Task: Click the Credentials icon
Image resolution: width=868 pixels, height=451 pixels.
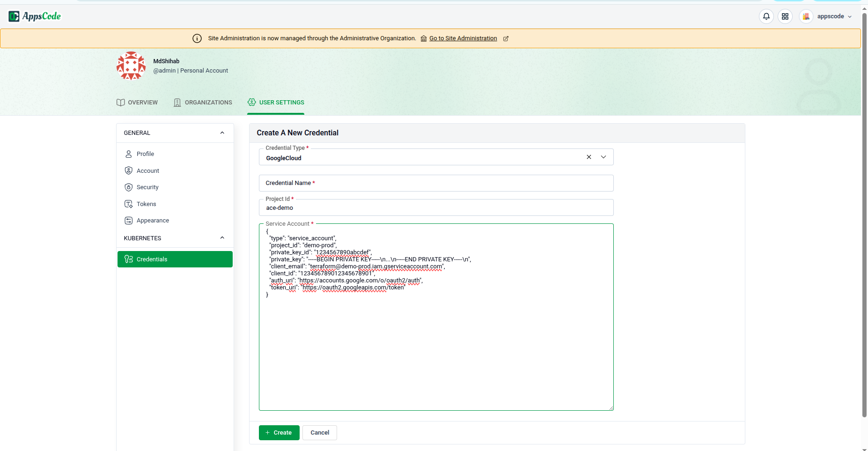Action: (129, 259)
